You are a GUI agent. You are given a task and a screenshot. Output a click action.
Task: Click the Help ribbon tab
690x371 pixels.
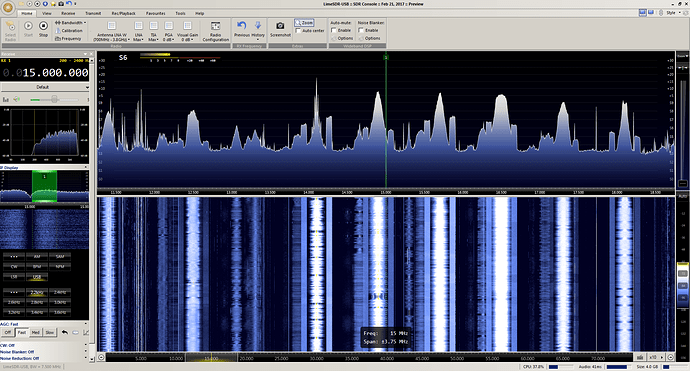click(200, 13)
